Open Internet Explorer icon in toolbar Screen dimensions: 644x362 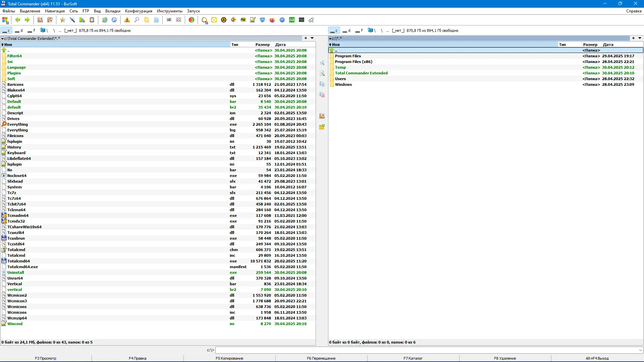click(105, 20)
